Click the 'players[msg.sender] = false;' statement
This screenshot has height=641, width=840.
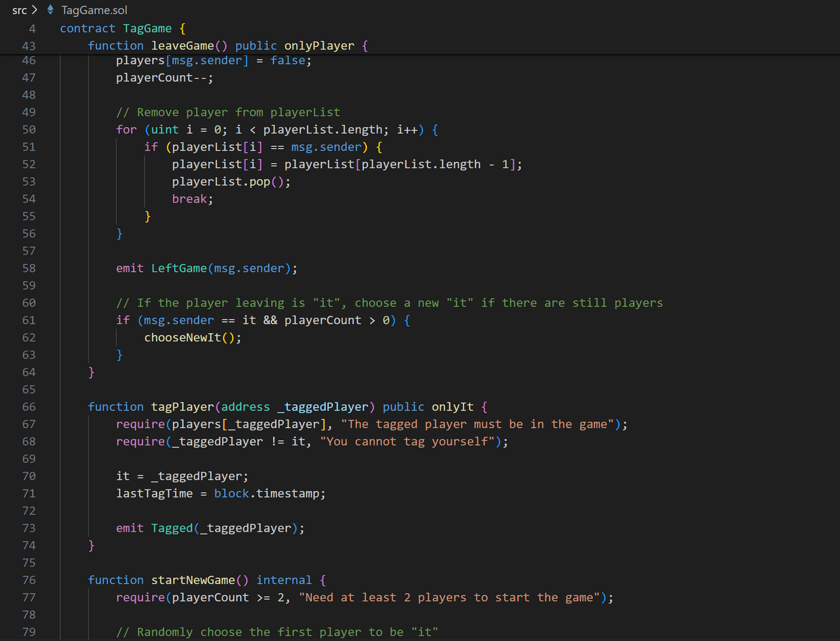point(213,61)
